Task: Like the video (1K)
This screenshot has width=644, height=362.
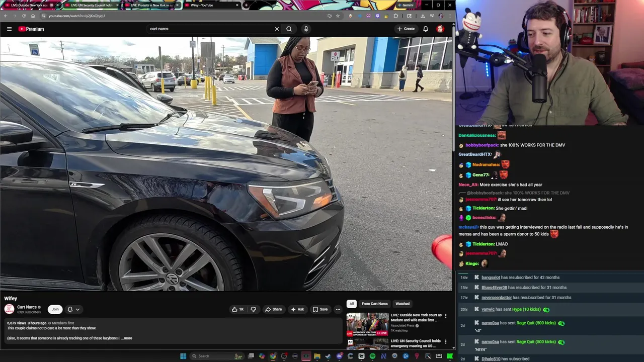Action: click(237, 309)
